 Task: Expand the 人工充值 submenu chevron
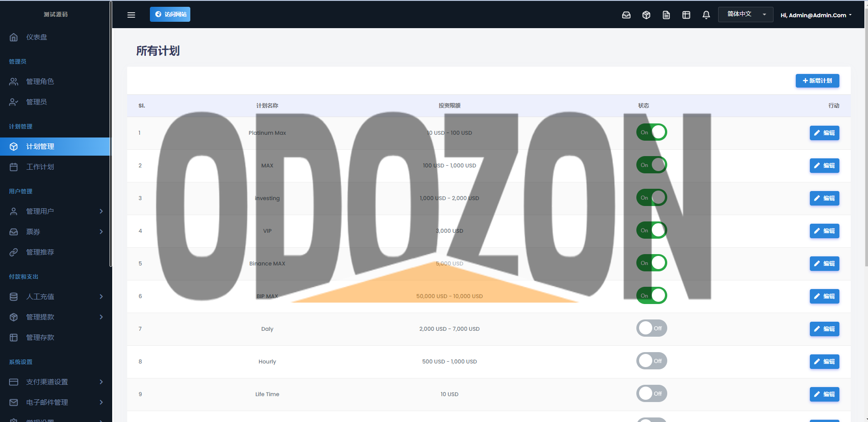101,297
